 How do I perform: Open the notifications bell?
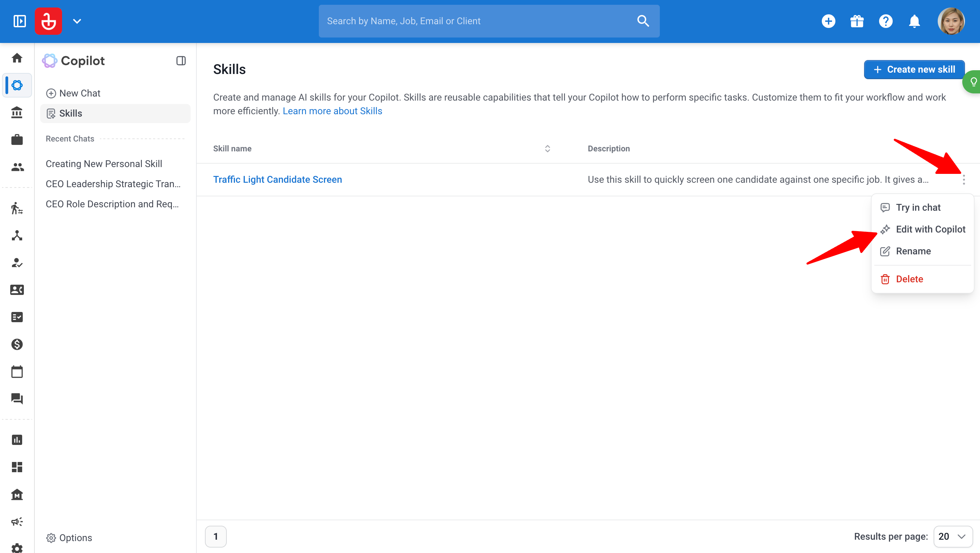pos(915,21)
